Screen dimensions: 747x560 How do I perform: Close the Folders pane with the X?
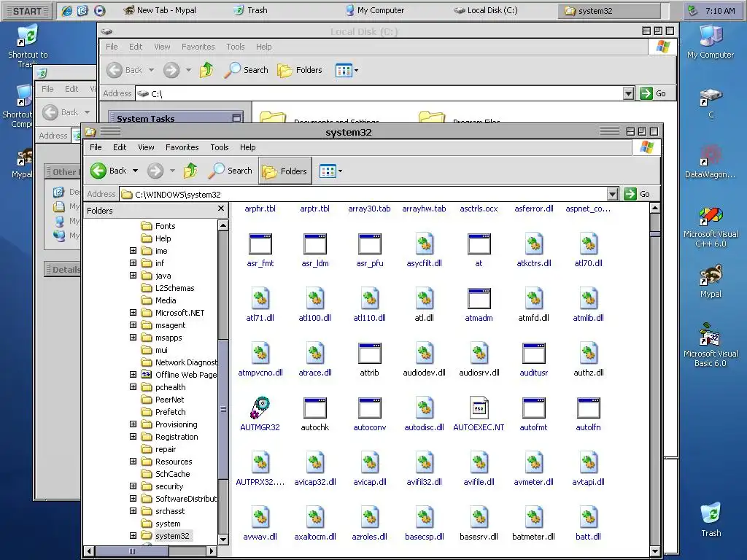click(x=220, y=209)
